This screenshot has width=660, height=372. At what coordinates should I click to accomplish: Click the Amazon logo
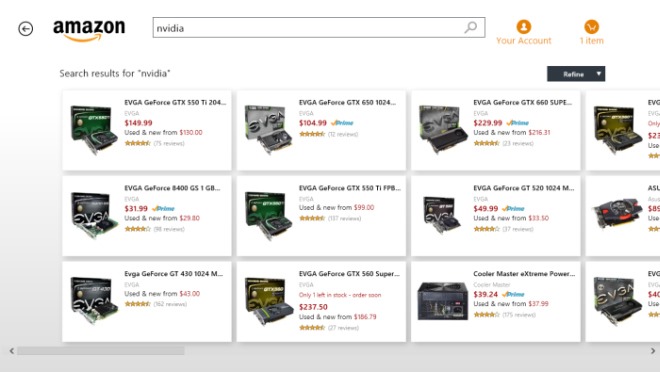(x=89, y=30)
